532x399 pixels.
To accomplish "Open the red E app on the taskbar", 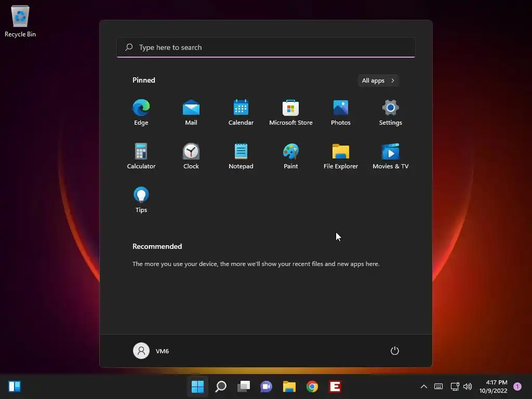I will 335,387.
